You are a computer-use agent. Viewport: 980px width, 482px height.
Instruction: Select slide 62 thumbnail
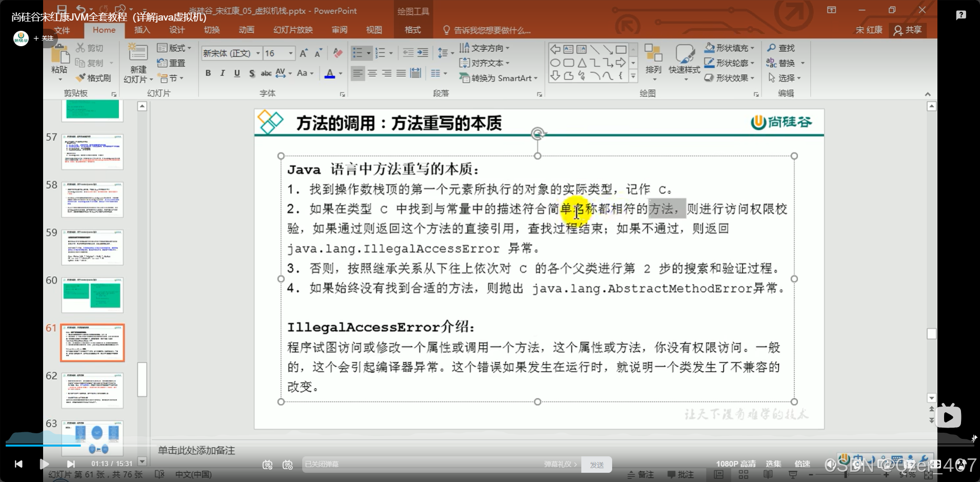(x=92, y=391)
